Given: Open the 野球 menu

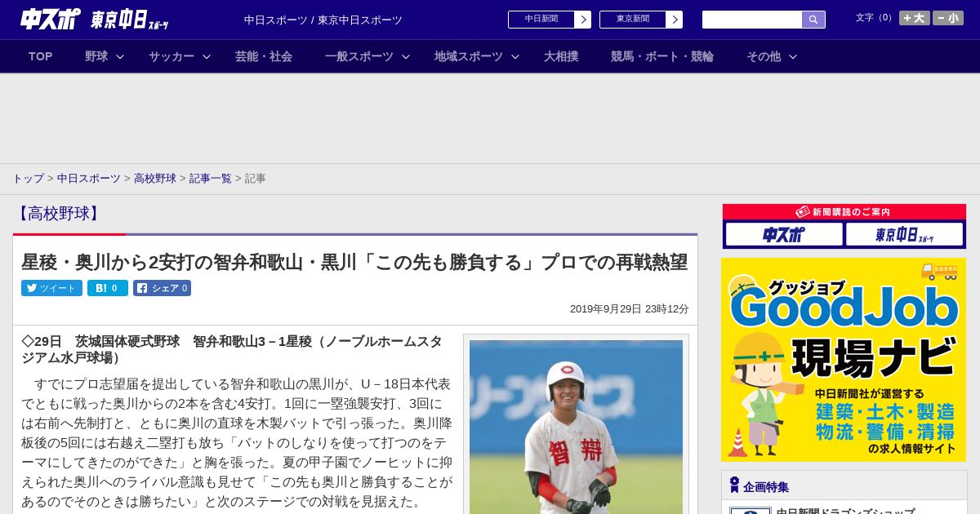Looking at the screenshot, I should (96, 56).
